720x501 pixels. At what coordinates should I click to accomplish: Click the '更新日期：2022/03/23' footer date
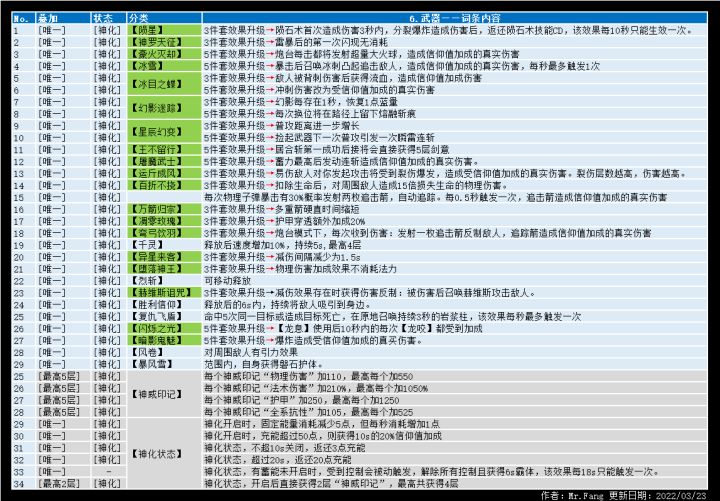click(658, 495)
